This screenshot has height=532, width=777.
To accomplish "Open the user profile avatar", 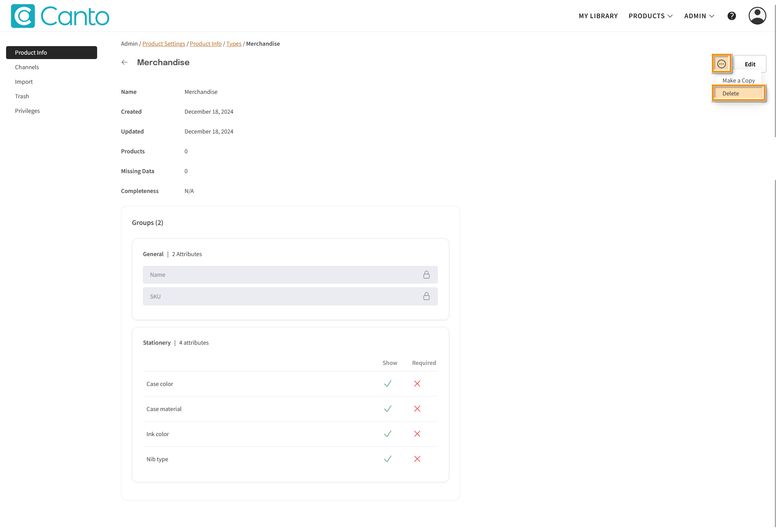I will click(757, 16).
